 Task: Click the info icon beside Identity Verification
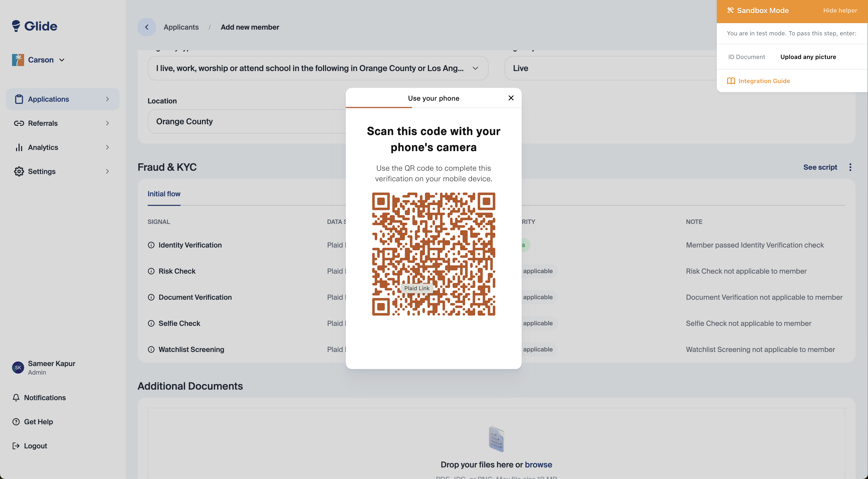pyautogui.click(x=151, y=245)
